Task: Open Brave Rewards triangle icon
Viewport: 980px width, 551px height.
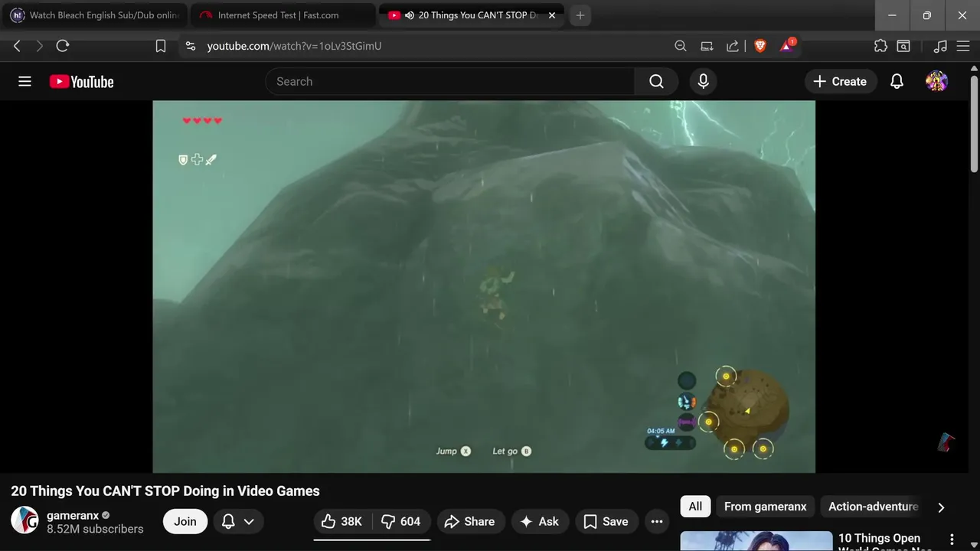Action: point(787,46)
